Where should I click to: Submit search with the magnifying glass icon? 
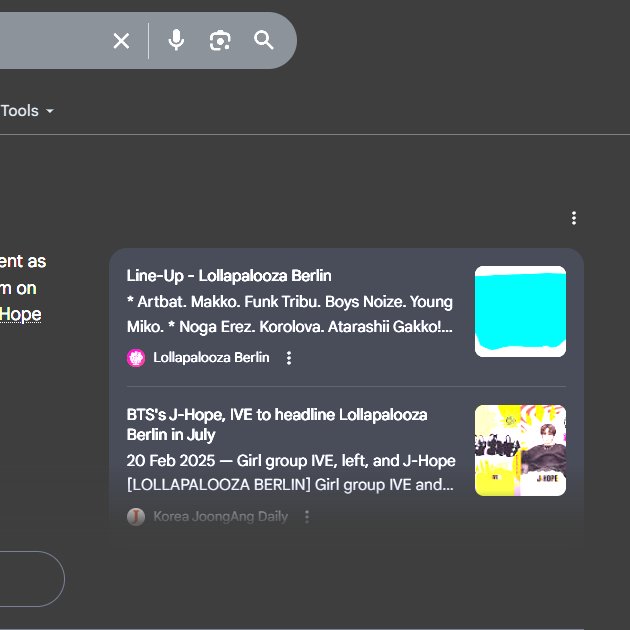pyautogui.click(x=264, y=40)
